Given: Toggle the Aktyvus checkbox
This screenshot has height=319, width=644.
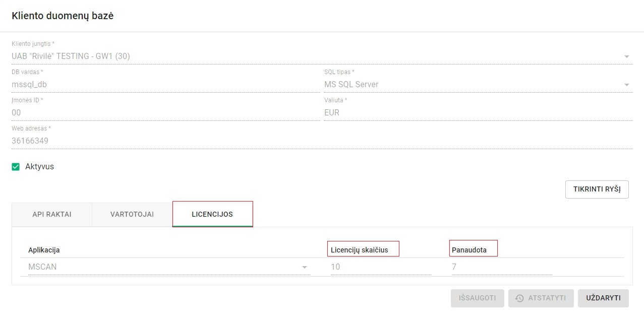Looking at the screenshot, I should click(x=16, y=167).
